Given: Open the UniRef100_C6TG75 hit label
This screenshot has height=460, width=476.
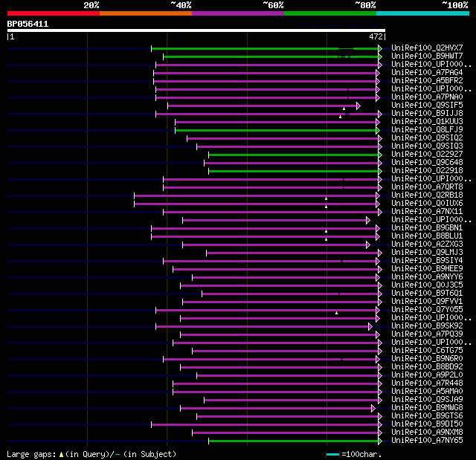Looking at the screenshot, I should pyautogui.click(x=427, y=351).
